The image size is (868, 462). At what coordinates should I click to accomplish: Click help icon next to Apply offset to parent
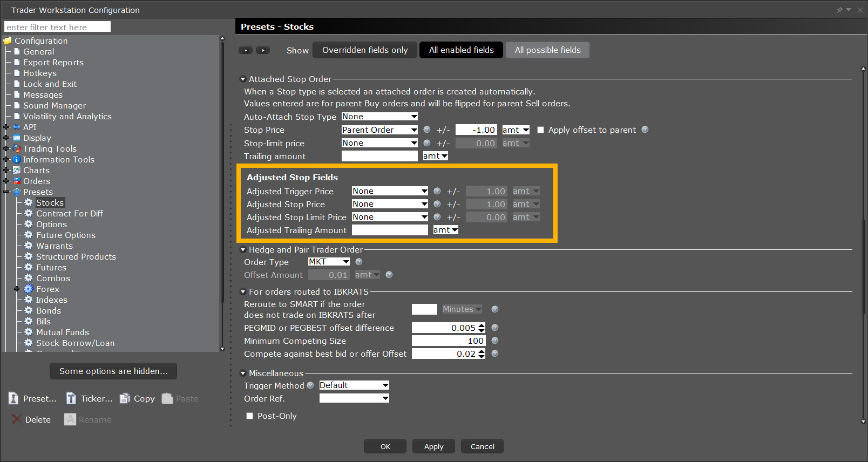[645, 130]
